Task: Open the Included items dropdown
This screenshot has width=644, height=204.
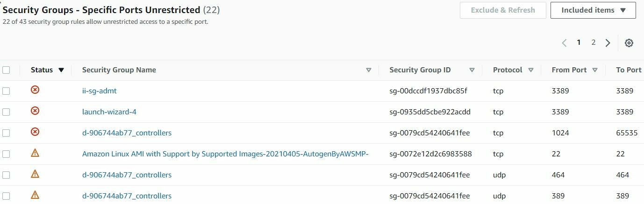Action: pyautogui.click(x=593, y=10)
